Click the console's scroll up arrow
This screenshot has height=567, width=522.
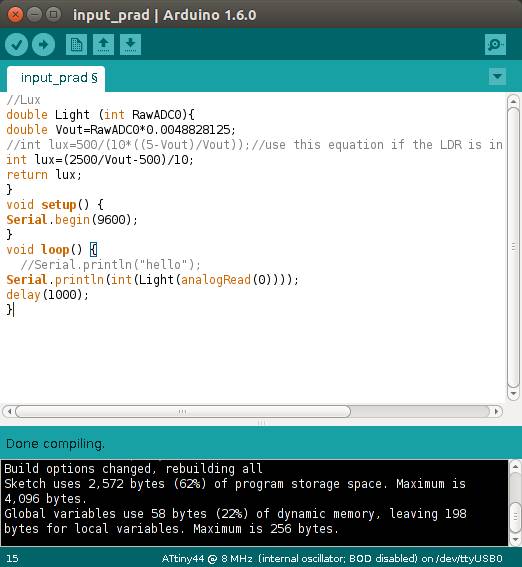coord(515,467)
